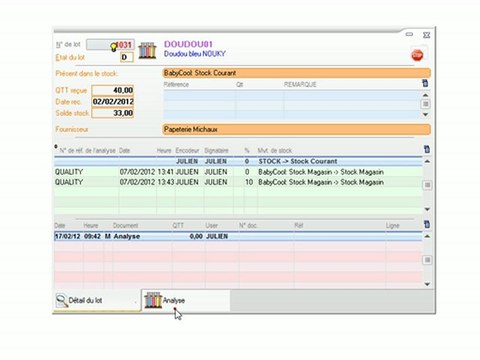Viewport: 480px width, 360px height.
Task: Click document icon above analyses table
Action: [427, 149]
